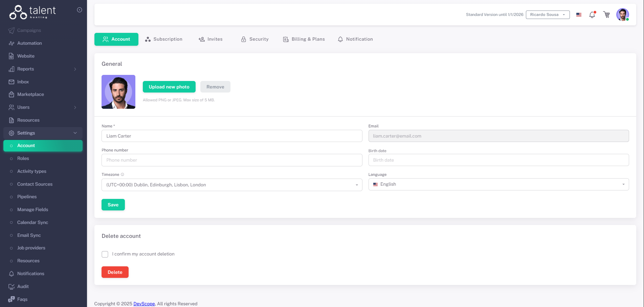Open the Ricardo Sousa account dropdown

pos(547,15)
